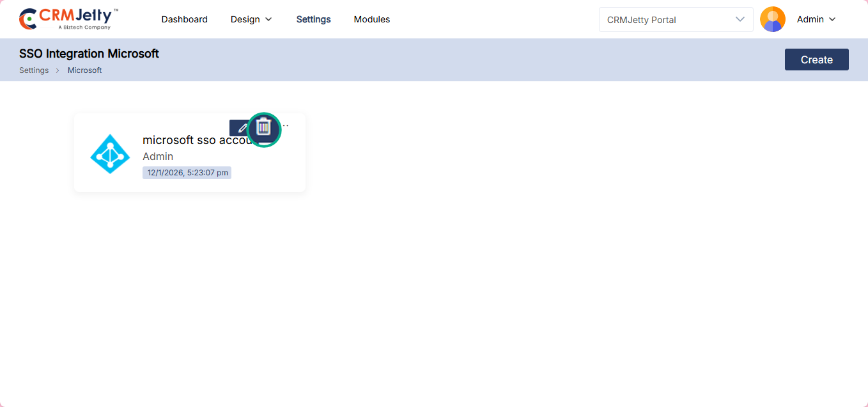Click the 12/1/2026 timestamp badge
The width and height of the screenshot is (868, 407).
pyautogui.click(x=187, y=173)
